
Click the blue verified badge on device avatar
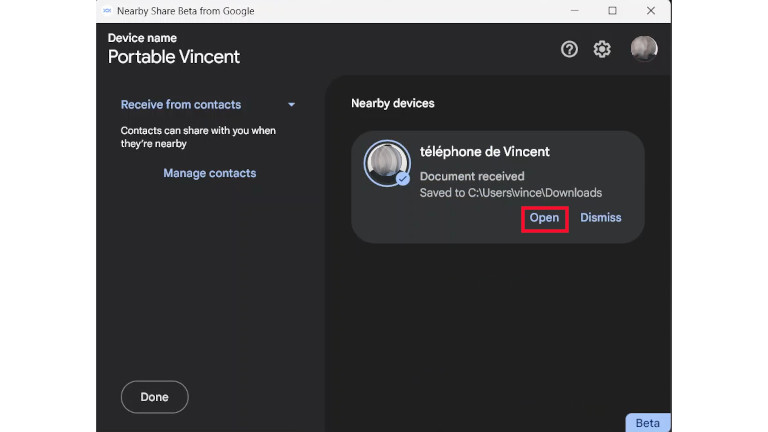(x=402, y=178)
